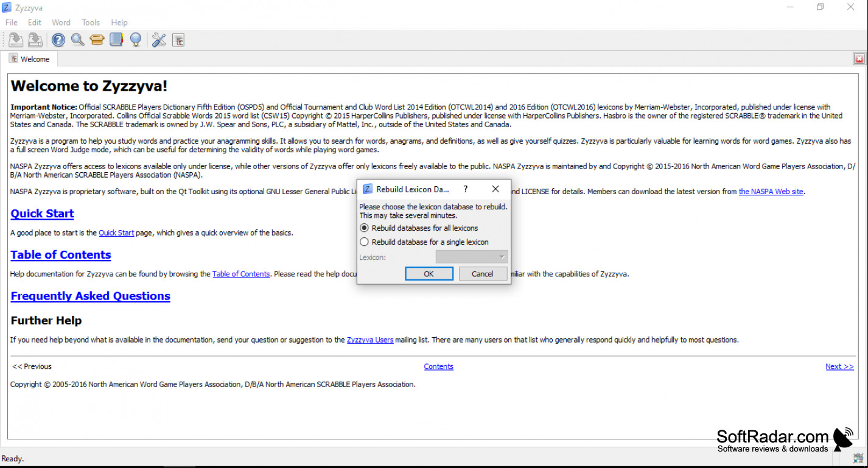Click the Zyzzyva icon in the main title bar
The height and width of the screenshot is (468, 868).
click(7, 7)
